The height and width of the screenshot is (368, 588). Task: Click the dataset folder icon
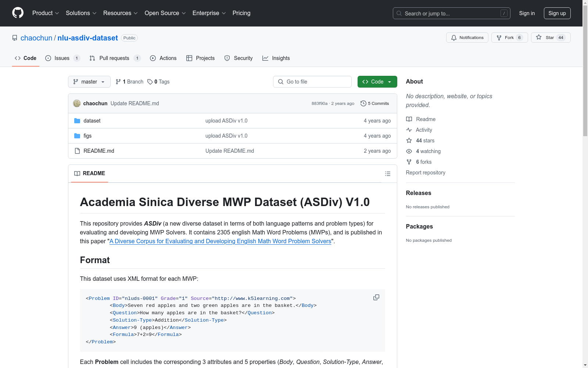(77, 121)
